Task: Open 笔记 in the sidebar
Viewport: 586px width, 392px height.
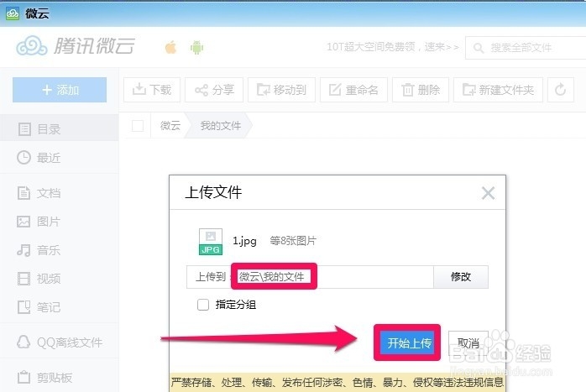Action: click(x=59, y=307)
